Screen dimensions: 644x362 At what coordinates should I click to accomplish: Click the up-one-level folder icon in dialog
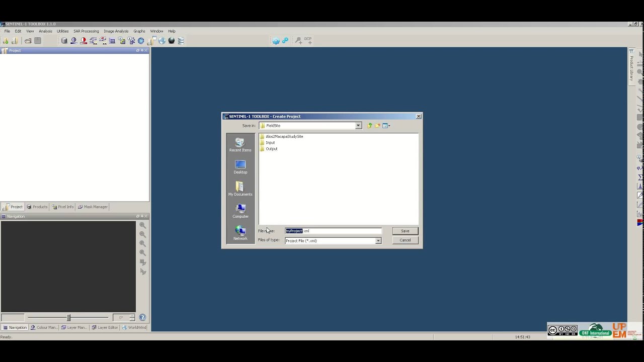[369, 126]
